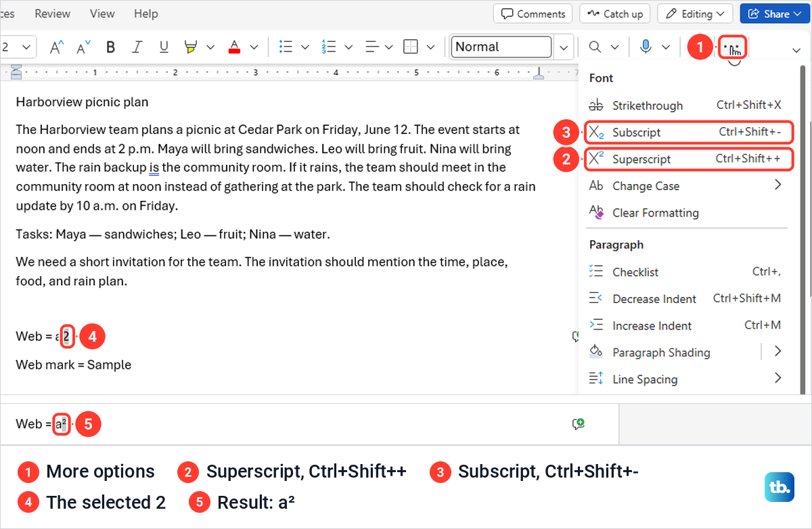
Task: Apply the red font color
Action: (x=235, y=47)
